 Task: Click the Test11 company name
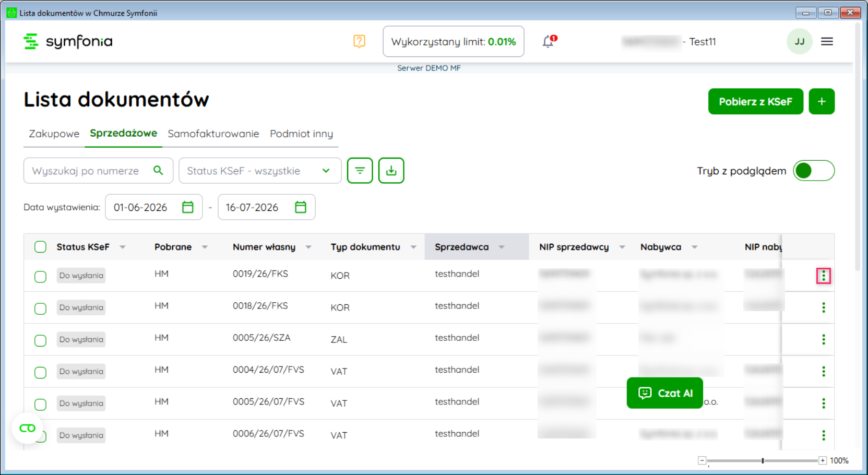(702, 42)
